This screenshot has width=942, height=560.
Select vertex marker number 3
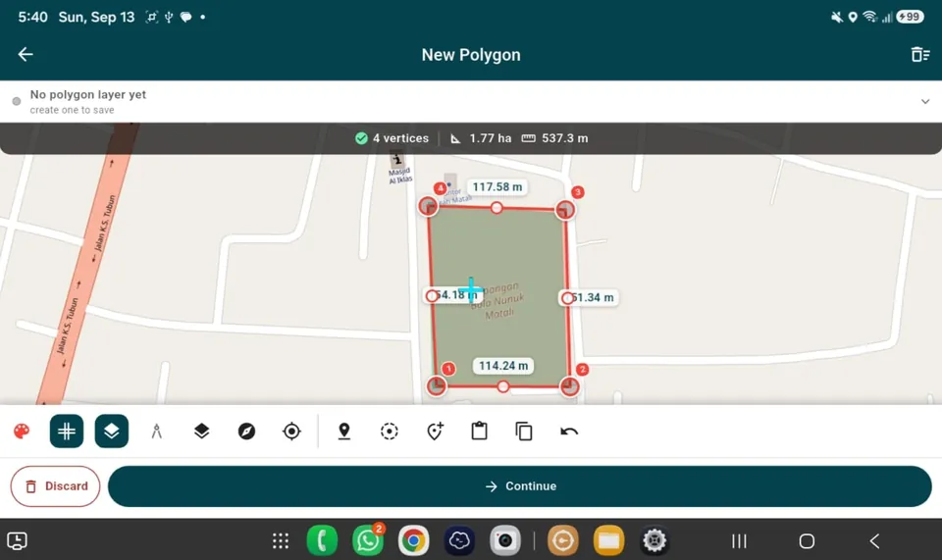577,192
